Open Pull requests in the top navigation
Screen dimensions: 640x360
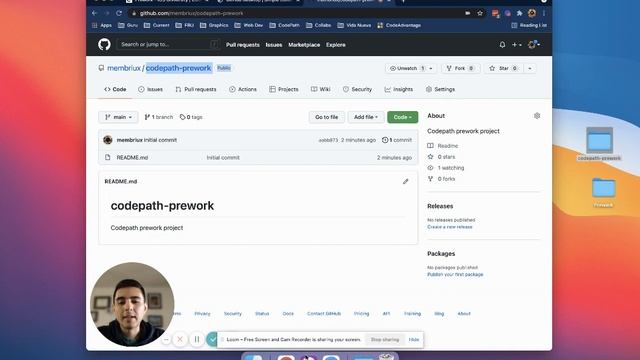tap(243, 45)
